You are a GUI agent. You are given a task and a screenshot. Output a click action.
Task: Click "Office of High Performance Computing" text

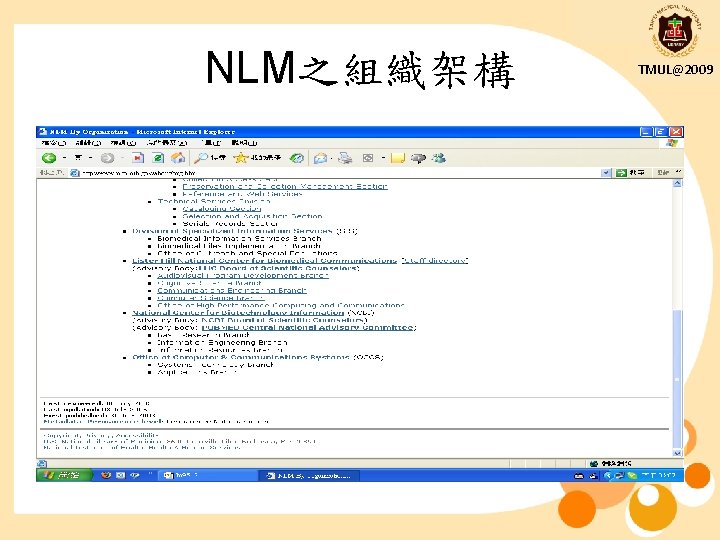(x=281, y=305)
